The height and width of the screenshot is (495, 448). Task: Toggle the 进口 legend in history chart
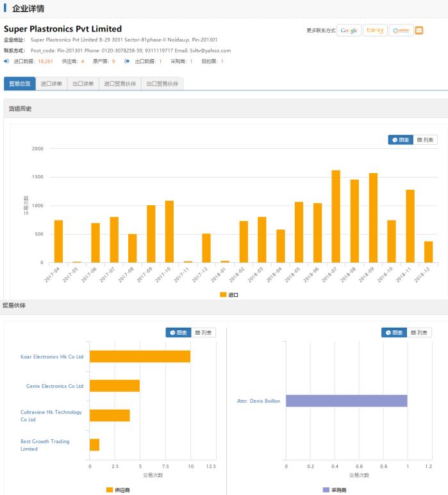(x=229, y=295)
